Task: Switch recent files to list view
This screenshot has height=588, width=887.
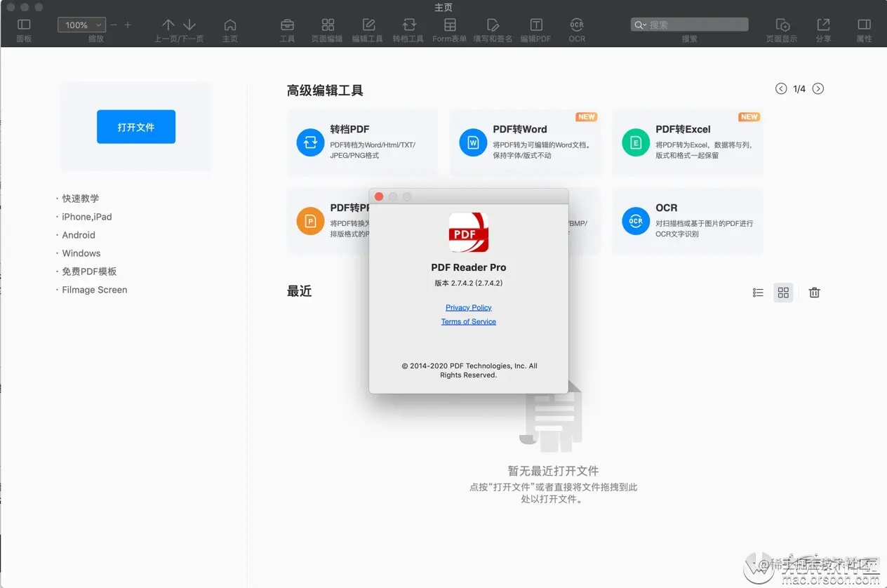Action: 758,293
